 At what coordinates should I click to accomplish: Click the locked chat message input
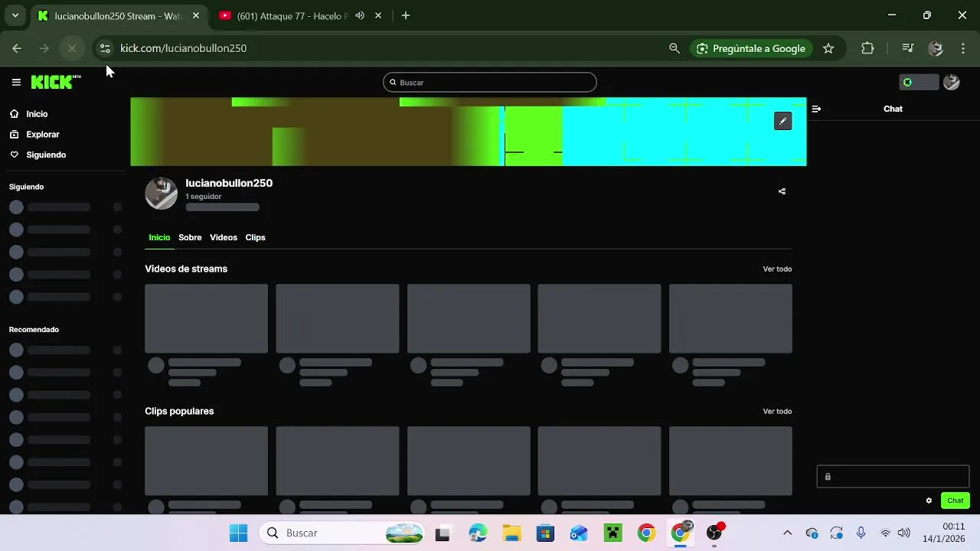(893, 477)
